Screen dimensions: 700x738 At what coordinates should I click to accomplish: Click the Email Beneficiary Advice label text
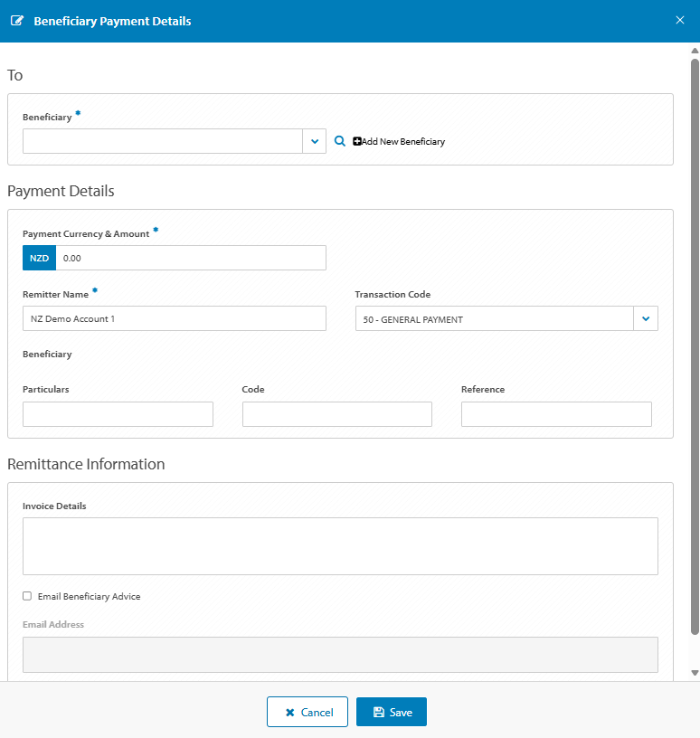(x=89, y=596)
